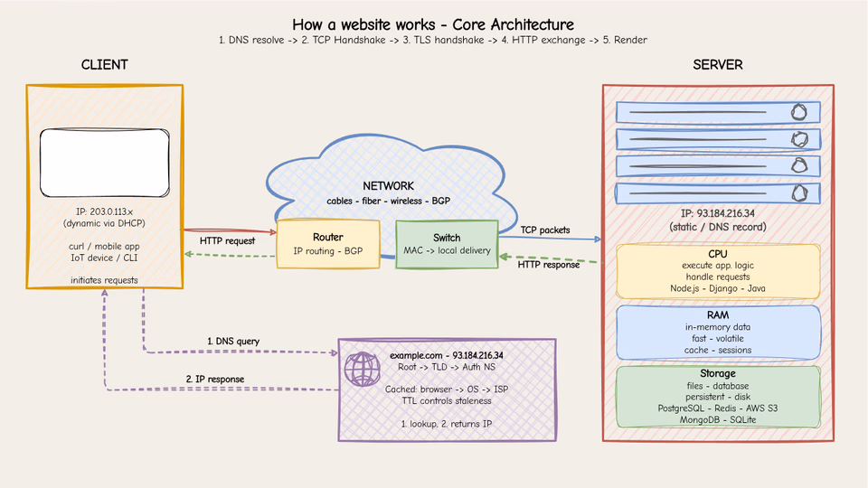Click the 'HTTP response' arrow label

(x=549, y=265)
